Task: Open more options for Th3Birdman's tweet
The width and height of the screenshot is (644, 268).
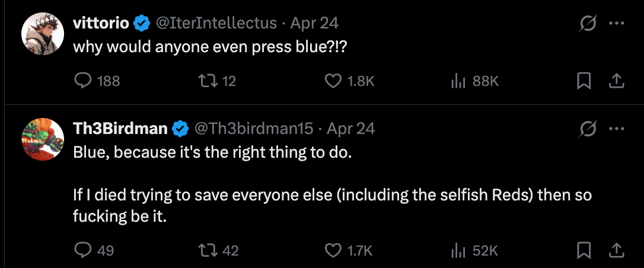Action: tap(617, 129)
